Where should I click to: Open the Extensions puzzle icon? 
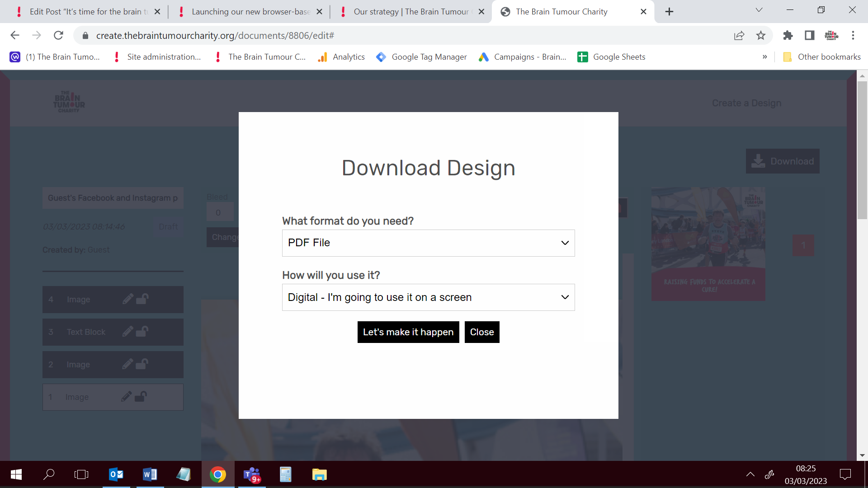click(788, 35)
